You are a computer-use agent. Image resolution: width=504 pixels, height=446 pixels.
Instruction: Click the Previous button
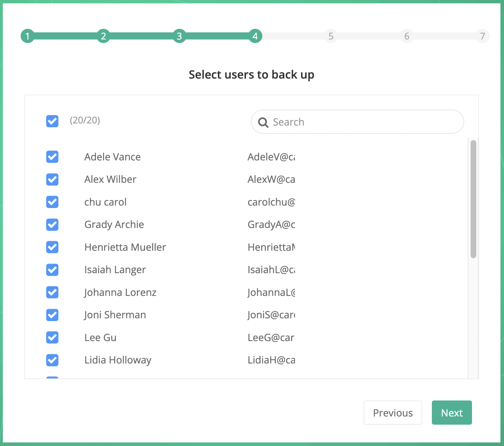coord(393,413)
